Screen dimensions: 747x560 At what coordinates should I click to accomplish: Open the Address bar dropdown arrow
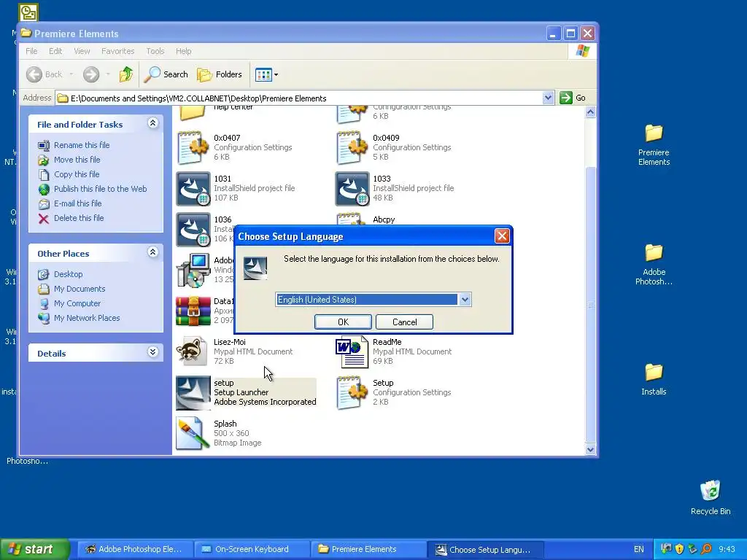click(548, 98)
